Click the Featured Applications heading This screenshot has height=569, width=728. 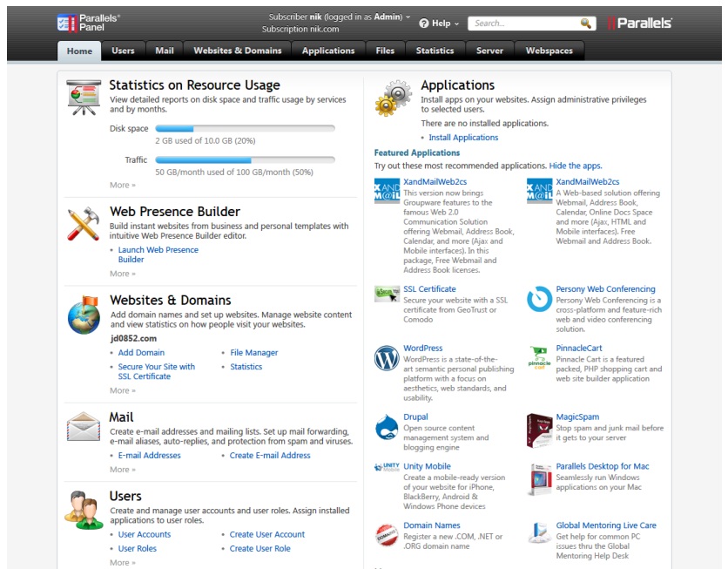pos(417,152)
